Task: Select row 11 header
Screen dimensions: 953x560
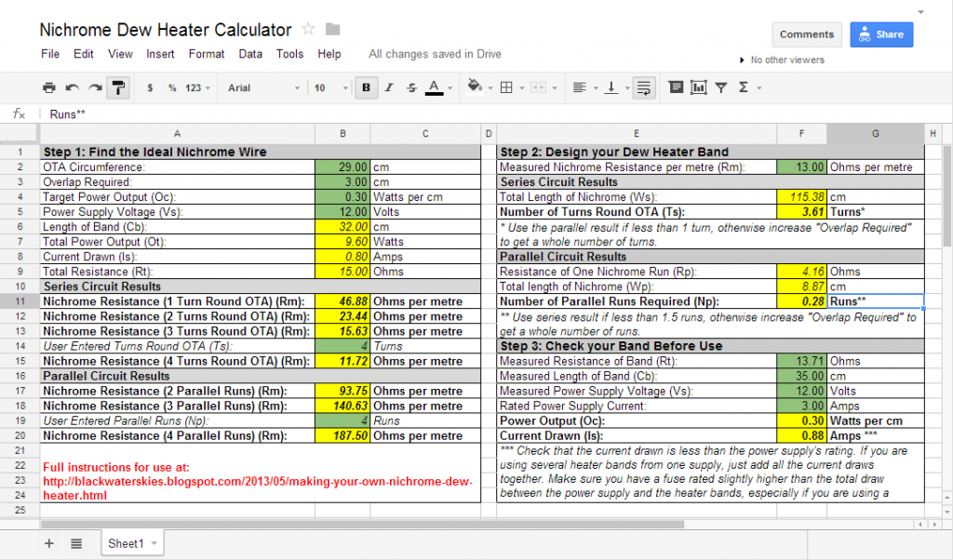Action: 20,301
